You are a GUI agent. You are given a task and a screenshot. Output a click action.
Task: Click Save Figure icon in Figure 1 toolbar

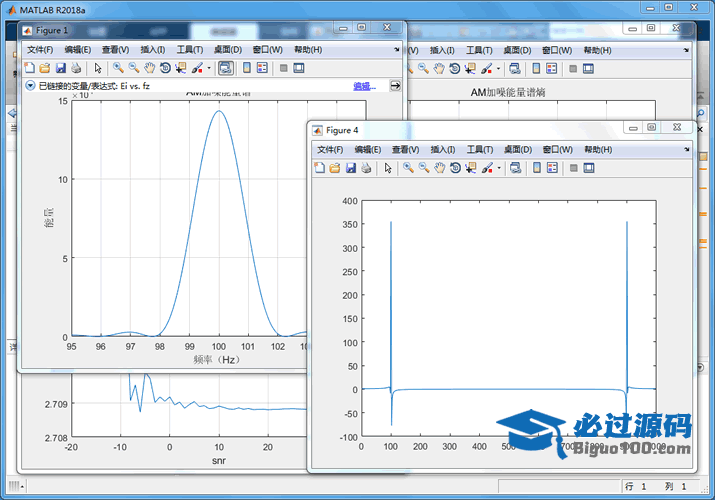pos(61,68)
